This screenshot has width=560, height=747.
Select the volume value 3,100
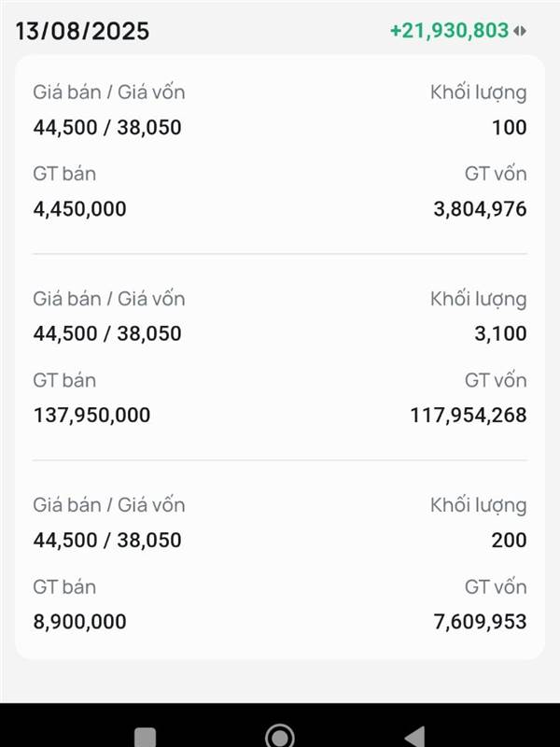pos(500,333)
